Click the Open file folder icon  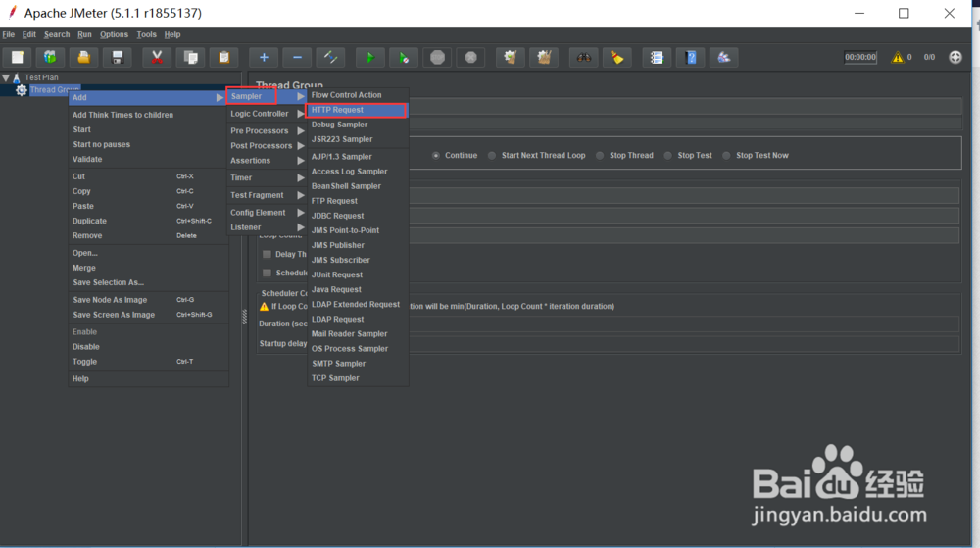83,58
